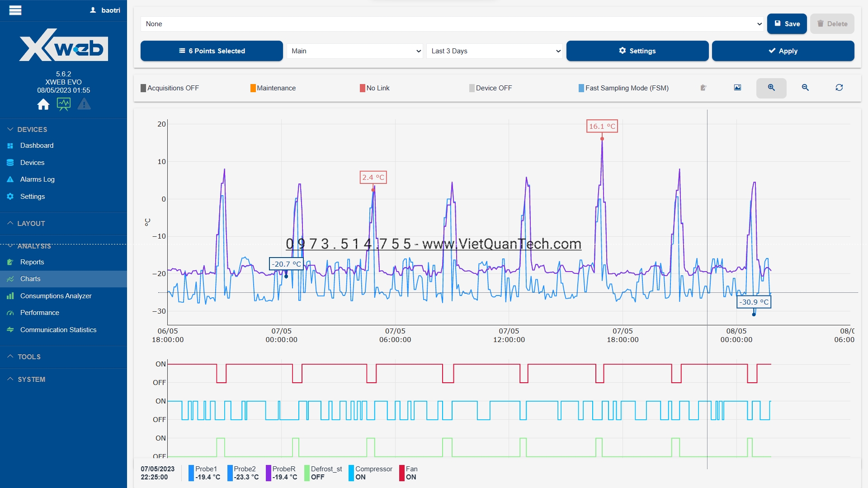Click the 6 Points Selected button

coord(212,51)
